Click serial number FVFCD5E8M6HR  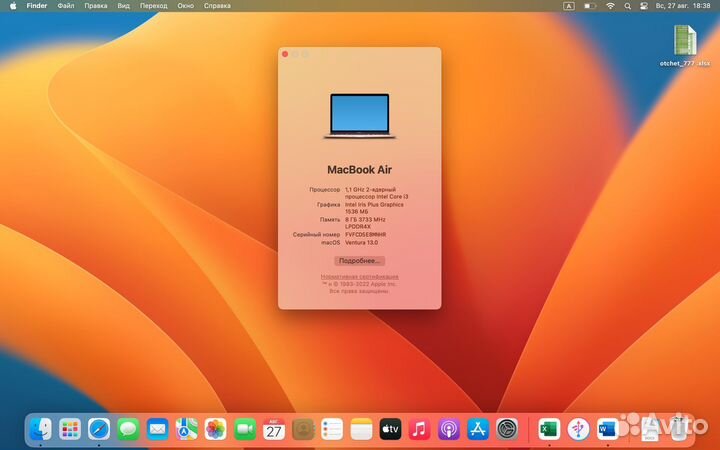pyautogui.click(x=366, y=235)
